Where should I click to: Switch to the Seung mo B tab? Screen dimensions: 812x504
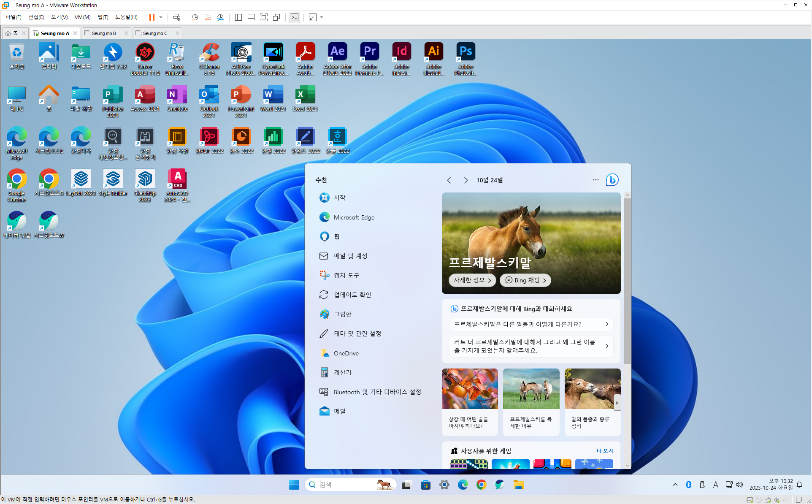pyautogui.click(x=104, y=33)
